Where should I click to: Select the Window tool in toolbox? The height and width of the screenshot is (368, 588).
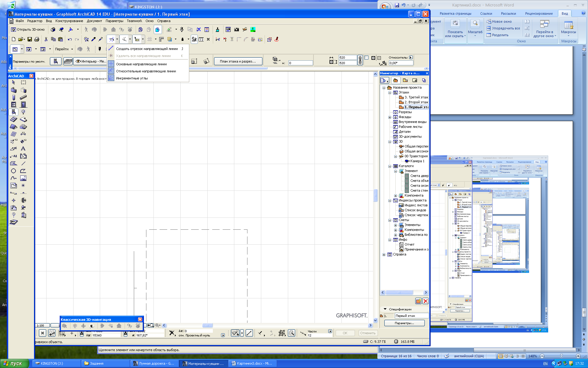[x=13, y=105]
